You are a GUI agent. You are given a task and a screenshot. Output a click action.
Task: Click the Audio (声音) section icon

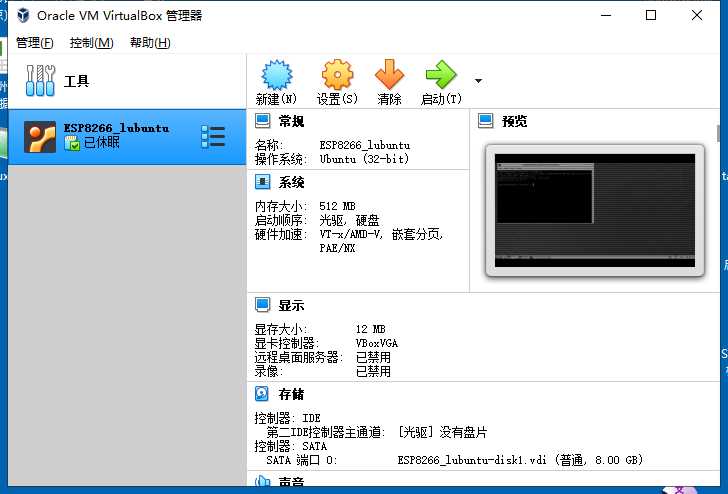click(x=262, y=481)
